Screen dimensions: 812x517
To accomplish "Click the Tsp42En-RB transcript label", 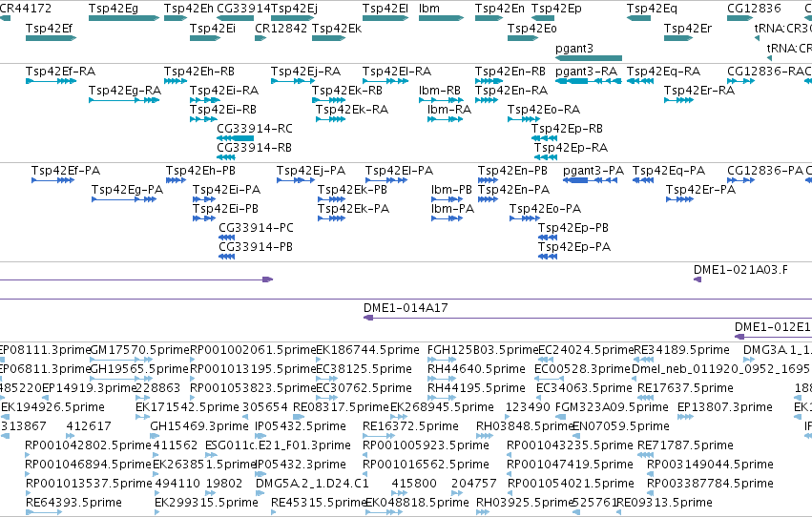I will pyautogui.click(x=510, y=71).
